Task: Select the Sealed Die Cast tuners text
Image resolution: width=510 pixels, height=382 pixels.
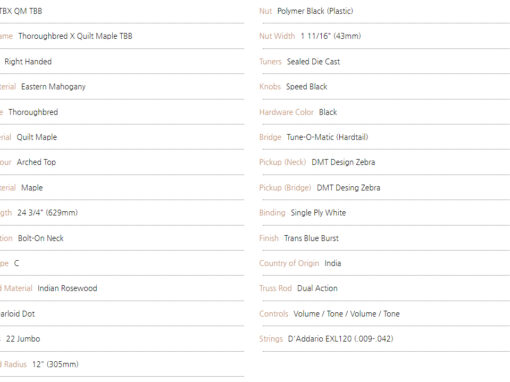Action: (313, 62)
